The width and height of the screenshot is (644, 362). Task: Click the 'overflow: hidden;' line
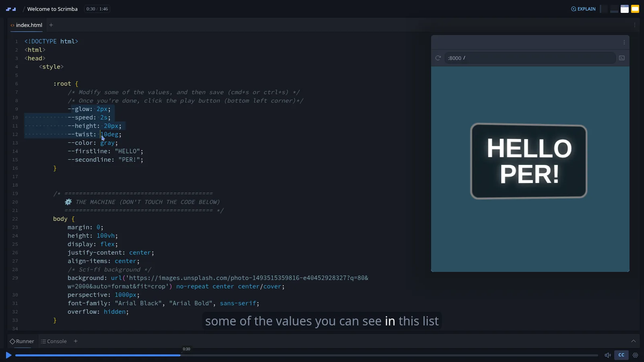[x=98, y=312]
